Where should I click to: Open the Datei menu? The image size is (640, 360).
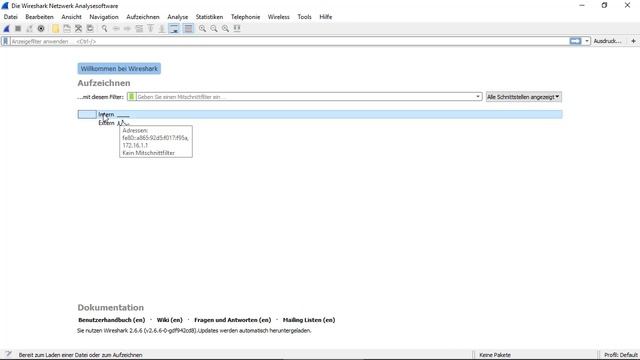[x=11, y=17]
